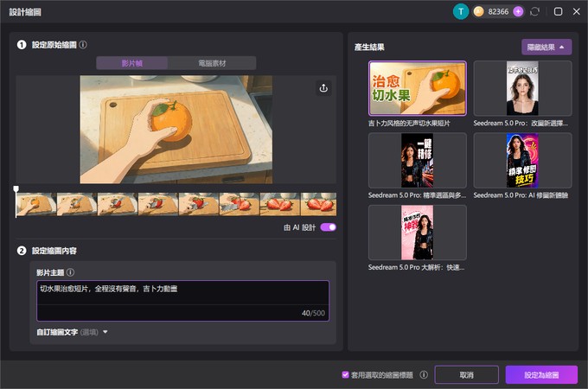Add credits with the purple plus icon

pos(518,11)
